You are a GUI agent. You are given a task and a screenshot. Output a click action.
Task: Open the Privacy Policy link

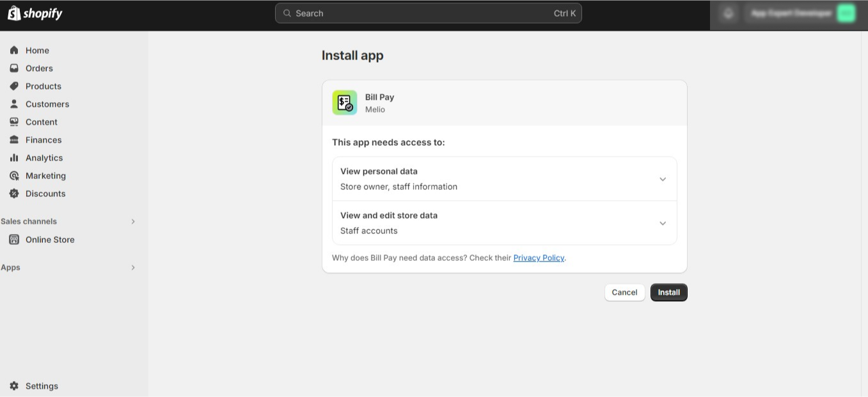[x=539, y=258]
